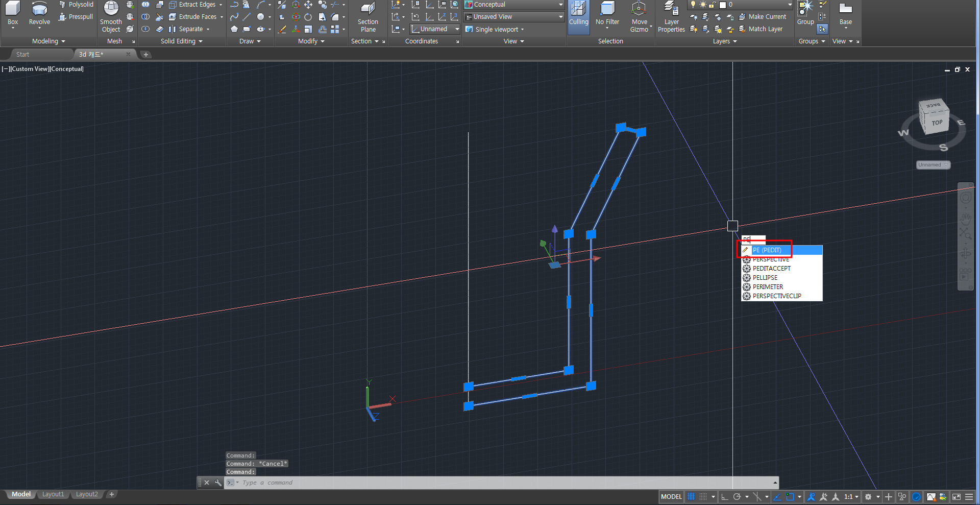Select the Model tab
The width and height of the screenshot is (980, 505).
[21, 494]
